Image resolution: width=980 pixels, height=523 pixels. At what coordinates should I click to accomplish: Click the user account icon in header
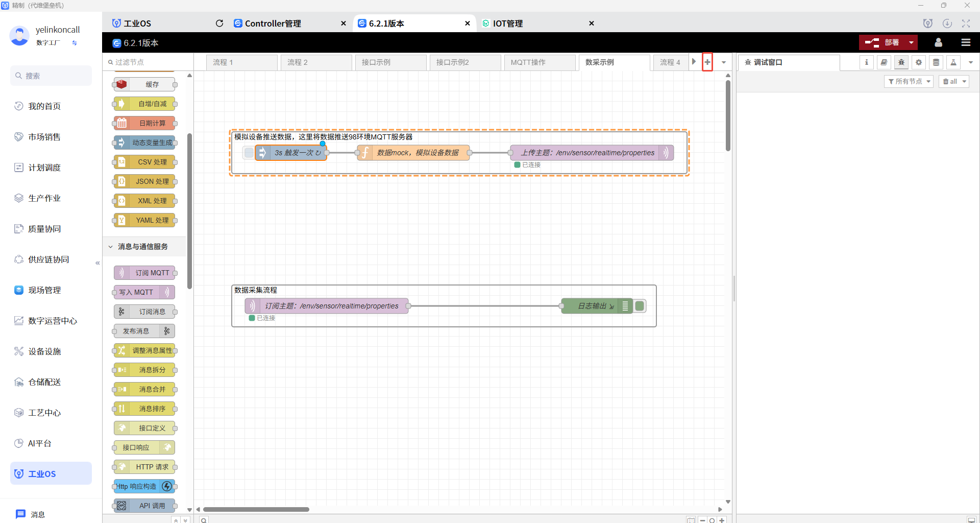[938, 42]
